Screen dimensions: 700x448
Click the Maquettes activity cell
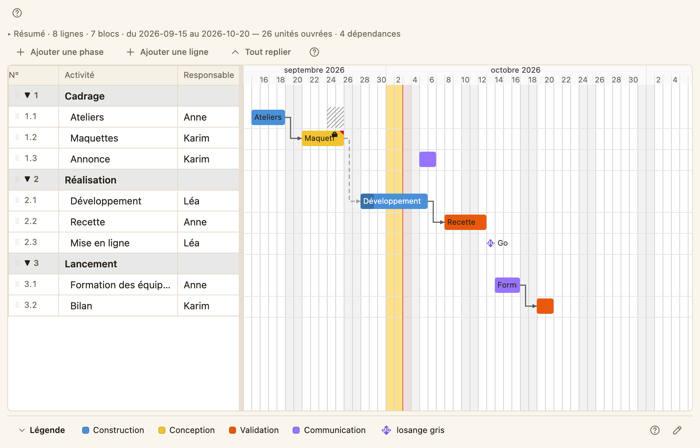pyautogui.click(x=118, y=138)
